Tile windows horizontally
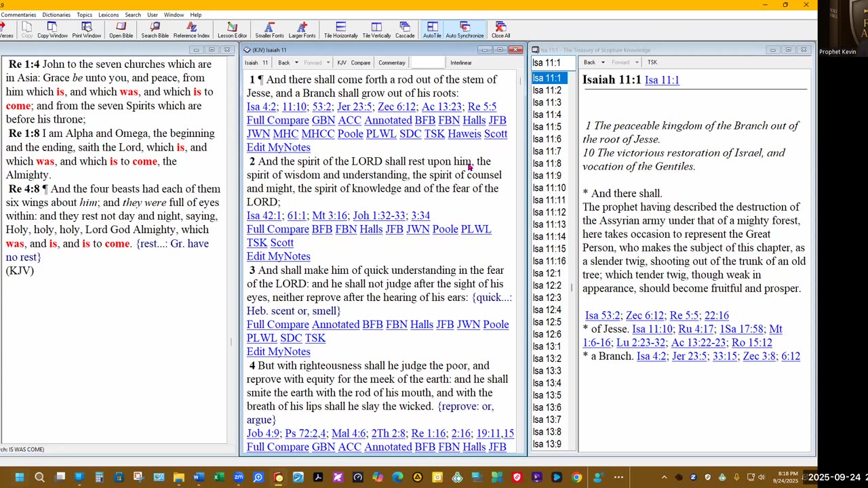The image size is (868, 488). click(340, 30)
